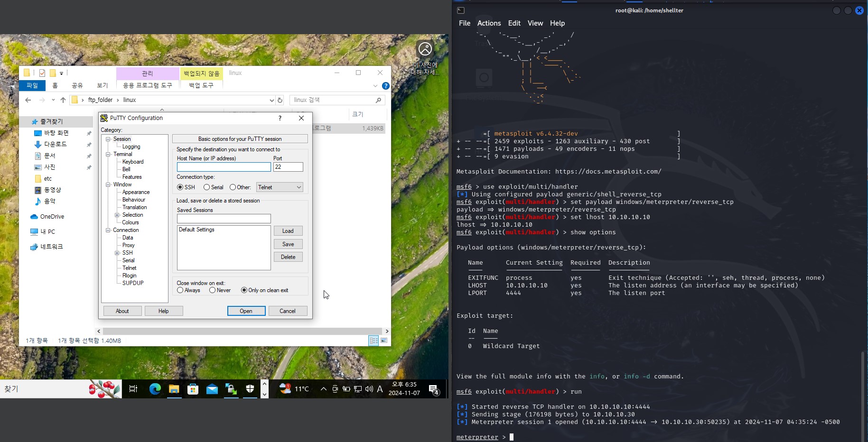Collapse the Terminal tree node

[108, 154]
